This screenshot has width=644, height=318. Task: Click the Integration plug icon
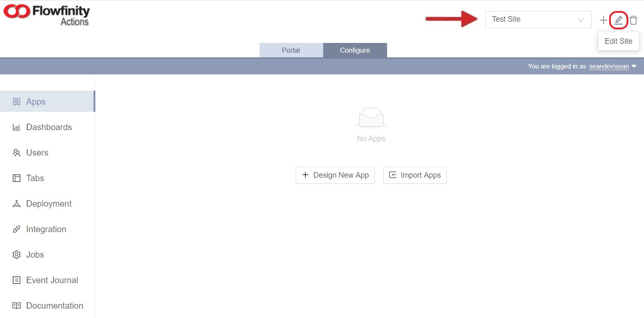pos(17,229)
